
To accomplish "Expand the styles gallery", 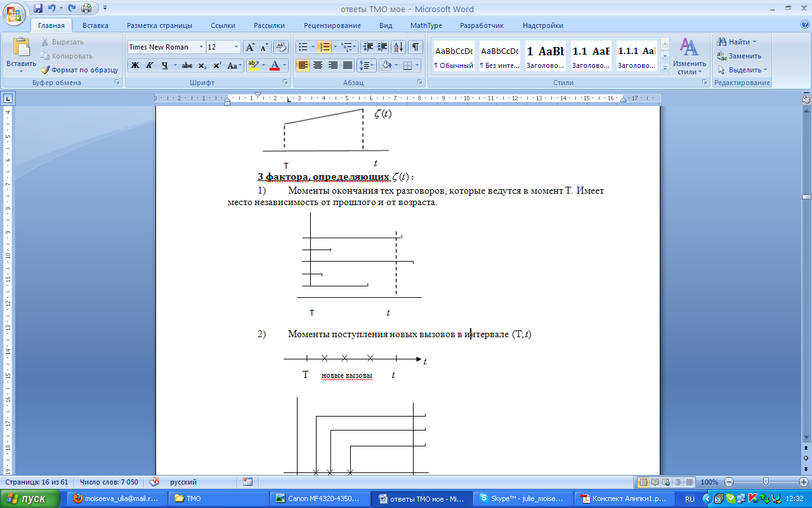I will (x=665, y=67).
